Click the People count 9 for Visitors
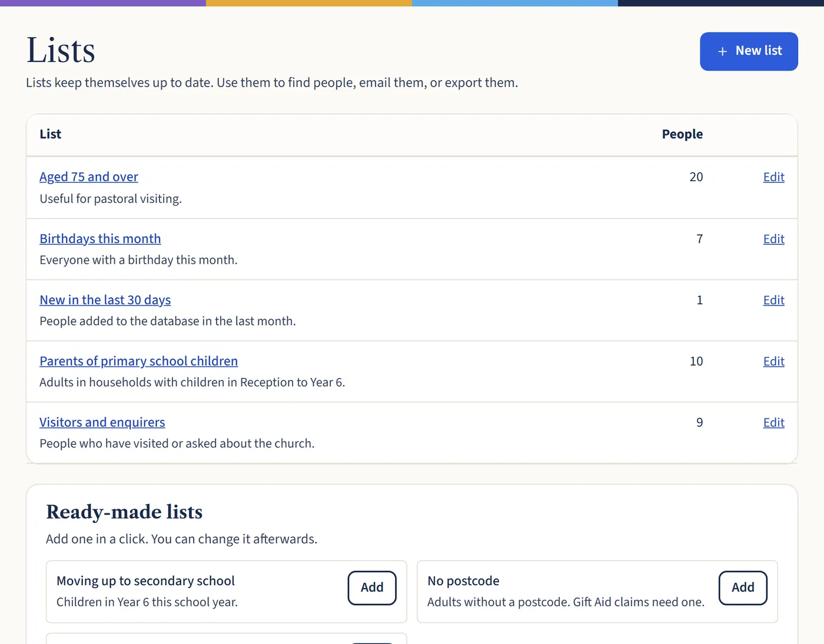This screenshot has height=644, width=824. pos(700,422)
